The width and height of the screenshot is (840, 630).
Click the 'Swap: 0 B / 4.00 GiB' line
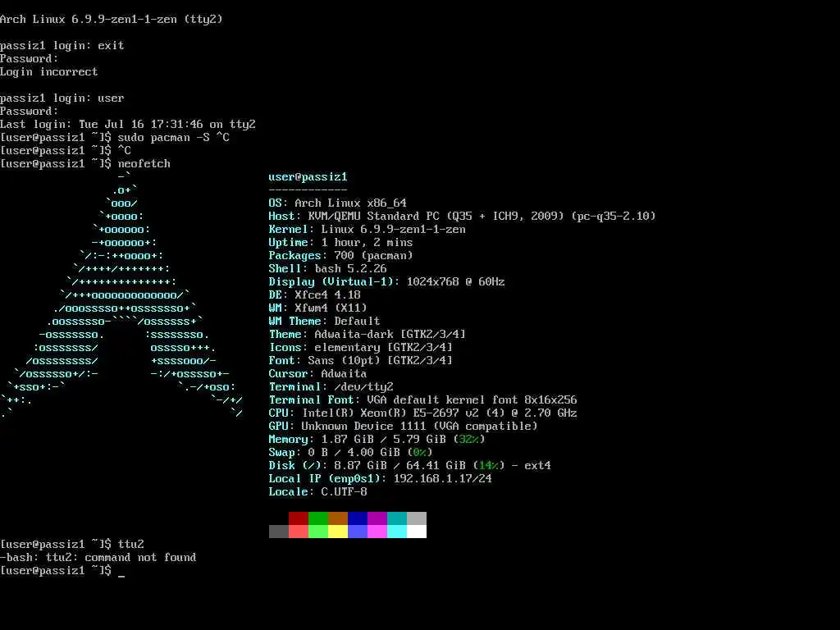(x=351, y=453)
